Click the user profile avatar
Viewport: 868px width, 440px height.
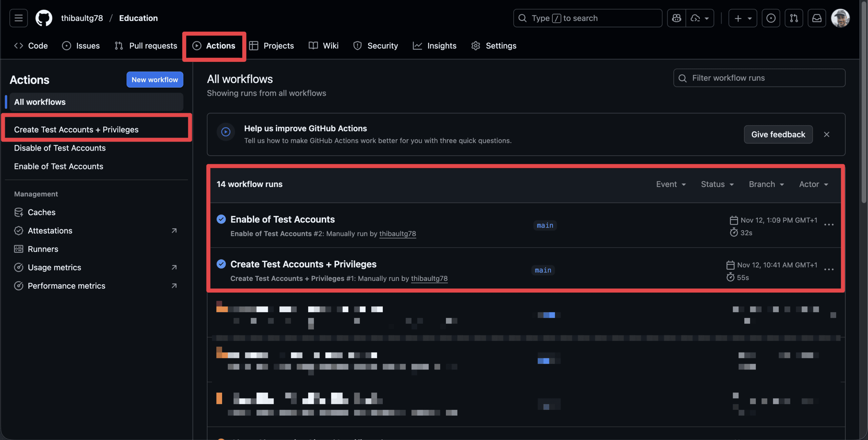(840, 18)
